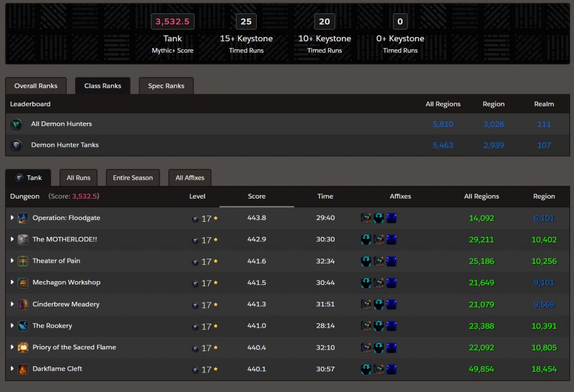Click first affix icon in The Rookery row
The height and width of the screenshot is (392, 574).
coord(366,326)
